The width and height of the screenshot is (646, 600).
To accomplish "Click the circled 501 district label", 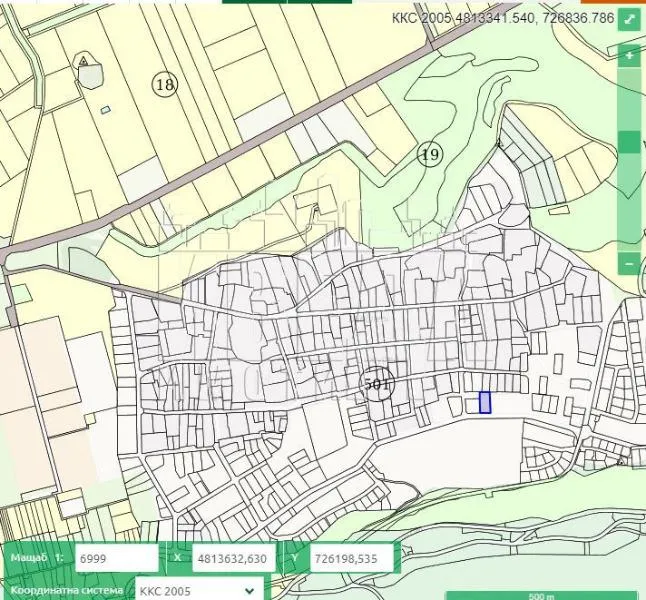I will click(377, 384).
